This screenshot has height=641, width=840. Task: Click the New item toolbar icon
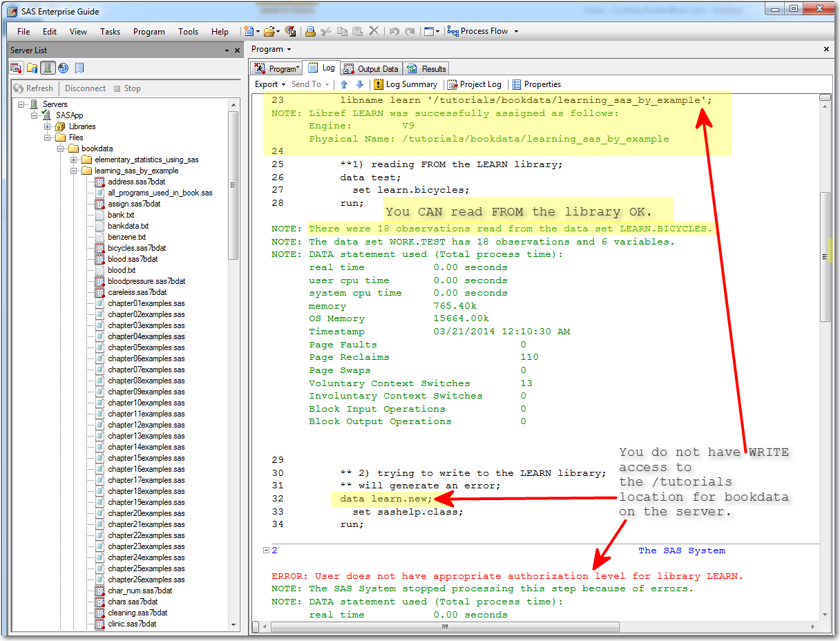coord(249,31)
